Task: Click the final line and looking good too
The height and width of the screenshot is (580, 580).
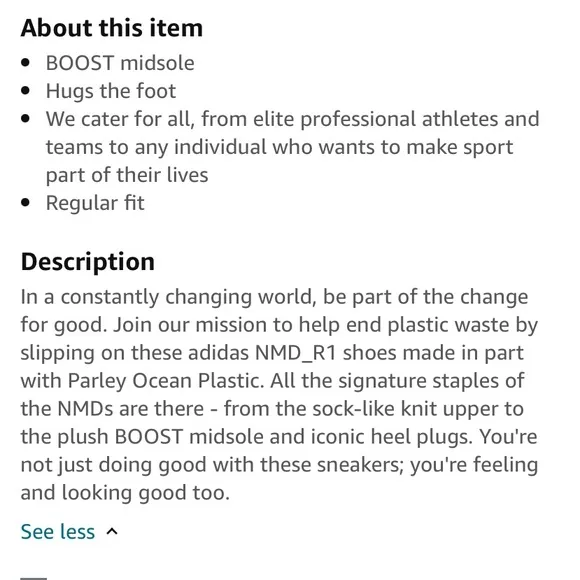Action: pos(125,493)
